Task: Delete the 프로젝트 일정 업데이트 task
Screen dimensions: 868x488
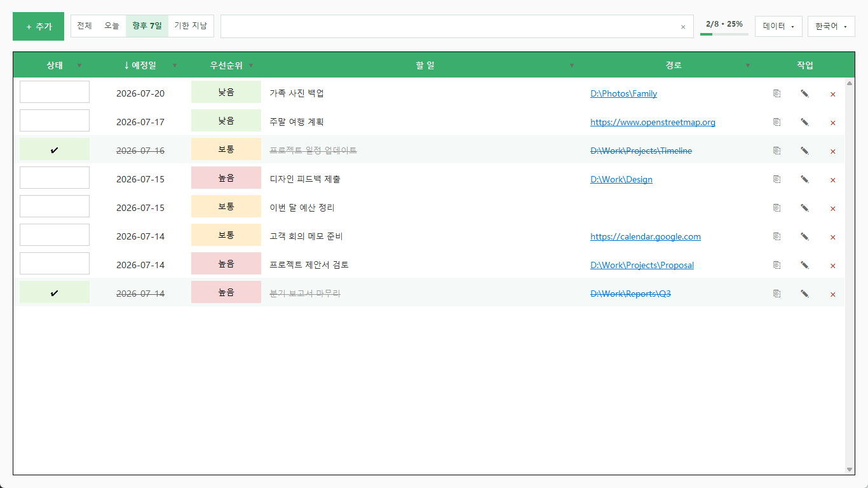Action: [x=833, y=151]
